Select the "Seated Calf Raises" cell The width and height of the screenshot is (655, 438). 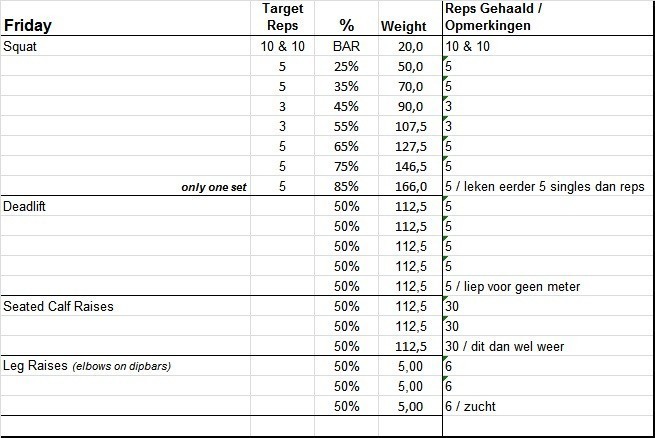(58, 306)
